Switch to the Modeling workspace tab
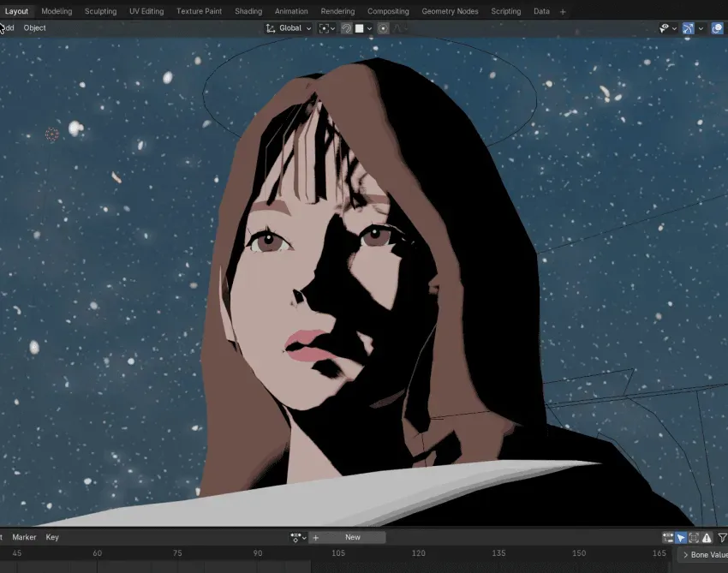Screen dimensions: 728x573 [57, 11]
